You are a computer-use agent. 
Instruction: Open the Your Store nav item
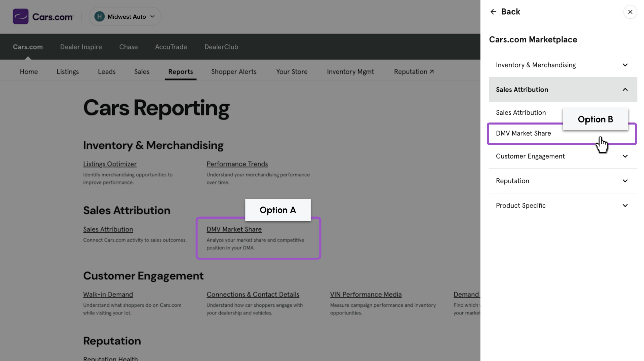[x=292, y=72]
